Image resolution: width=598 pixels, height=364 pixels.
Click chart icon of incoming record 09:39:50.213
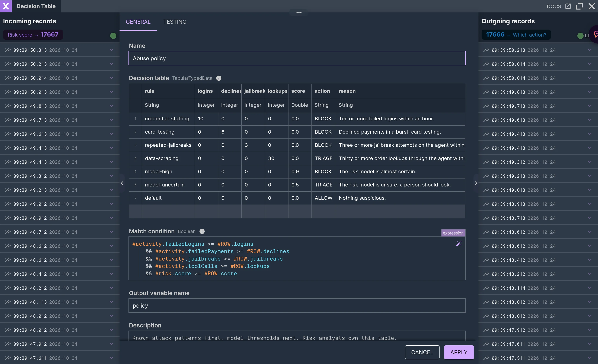[x=8, y=64]
